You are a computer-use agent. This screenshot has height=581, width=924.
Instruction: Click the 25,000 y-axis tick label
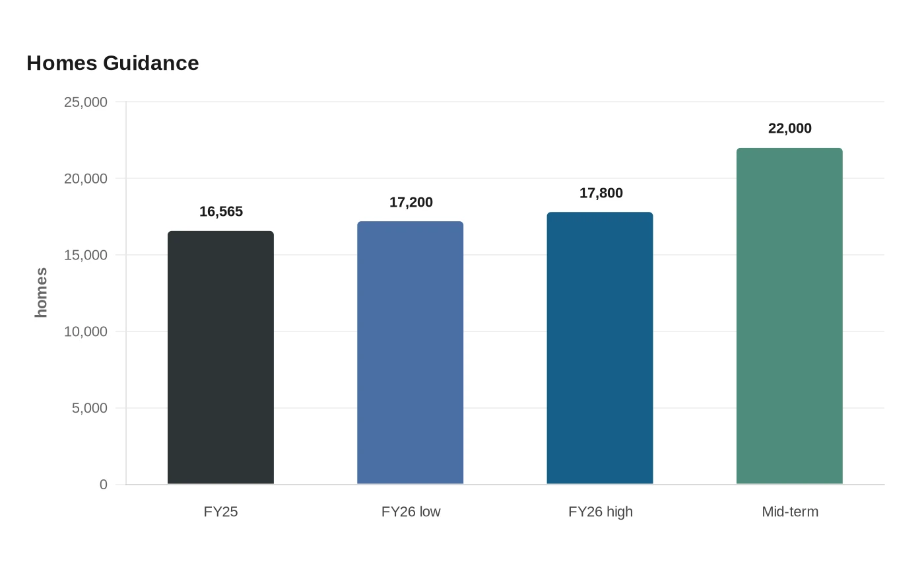86,102
